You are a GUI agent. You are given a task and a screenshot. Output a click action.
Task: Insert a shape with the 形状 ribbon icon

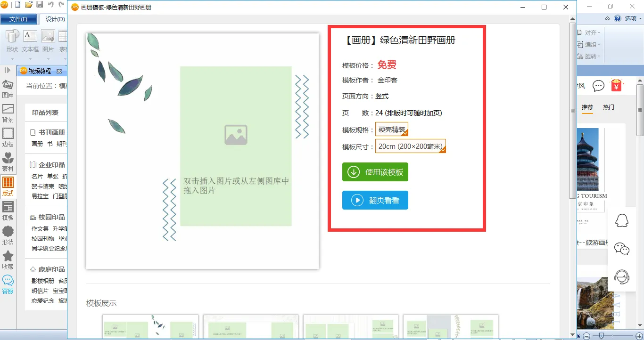pyautogui.click(x=12, y=36)
